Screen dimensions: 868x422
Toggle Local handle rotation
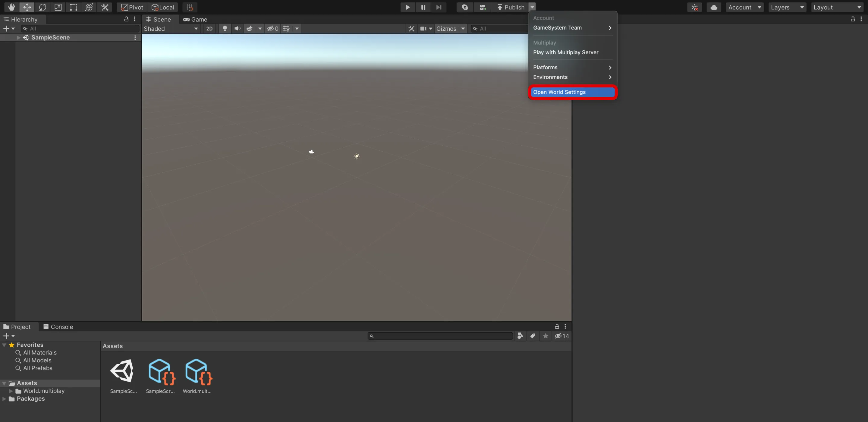pyautogui.click(x=163, y=7)
